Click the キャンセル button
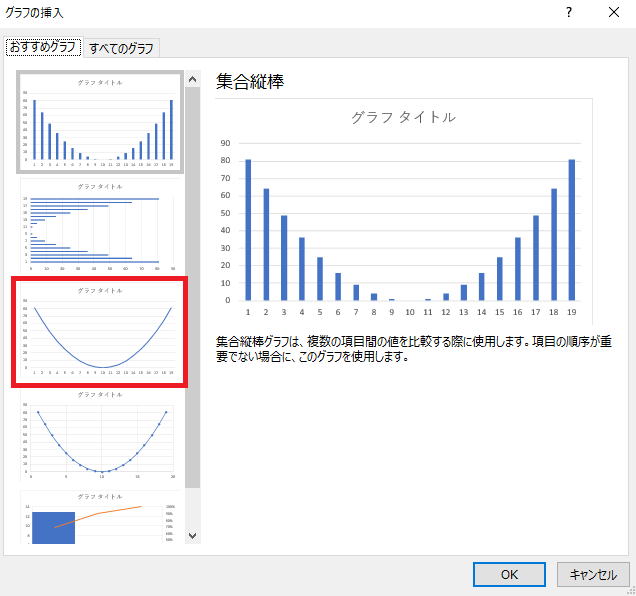Screen dimensions: 636x596 pos(593,574)
